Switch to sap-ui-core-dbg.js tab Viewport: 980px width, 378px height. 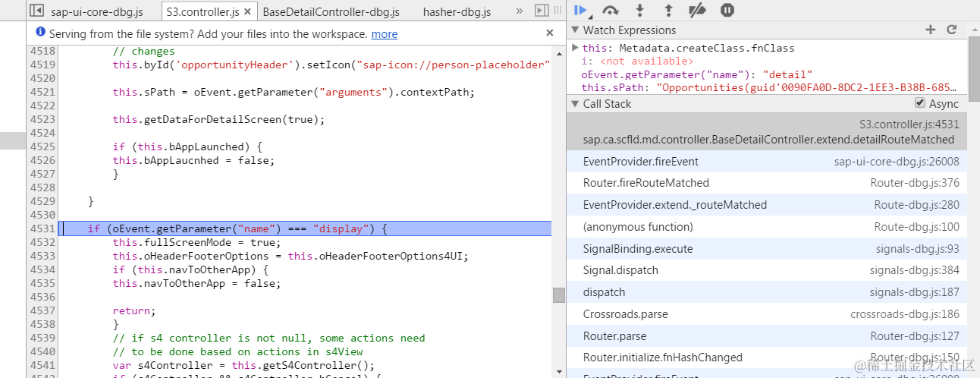96,12
